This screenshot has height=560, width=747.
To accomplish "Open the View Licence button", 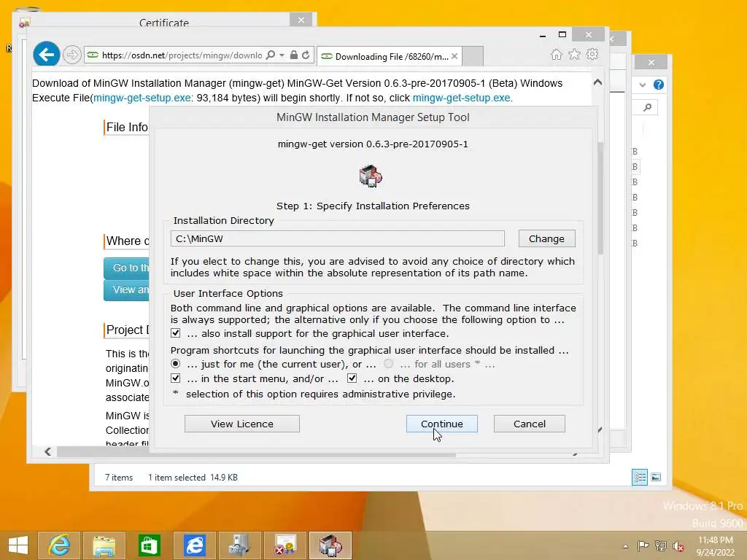I will click(242, 424).
